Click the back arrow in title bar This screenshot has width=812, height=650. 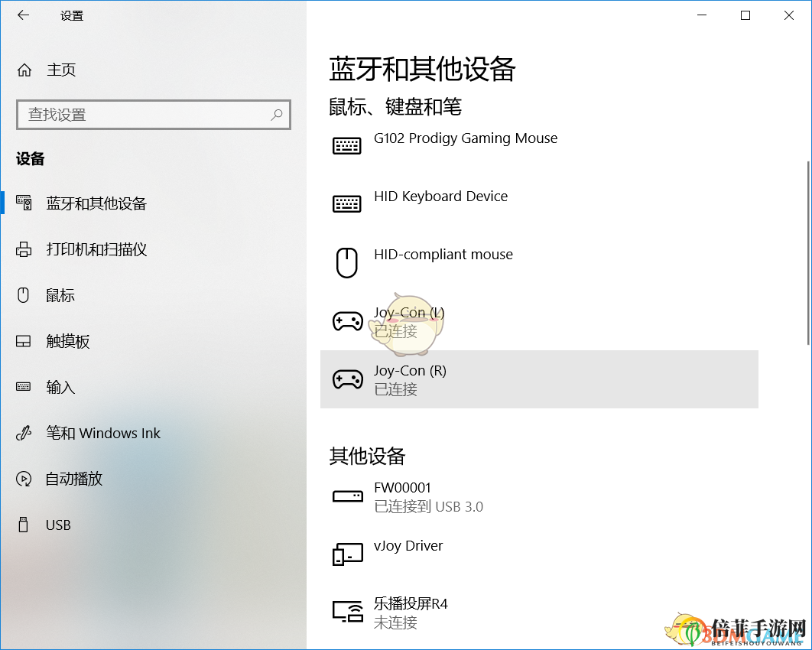click(23, 15)
